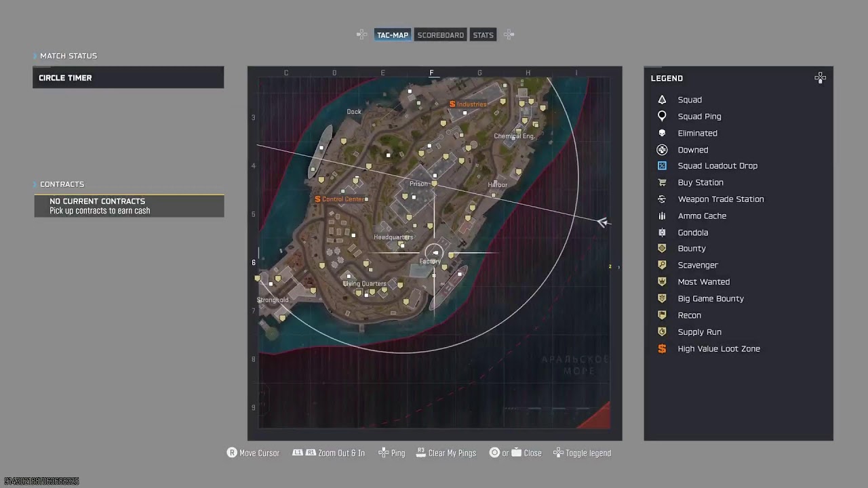This screenshot has height=488, width=868.
Task: Click the map cursor crosshair circle
Action: click(x=435, y=253)
